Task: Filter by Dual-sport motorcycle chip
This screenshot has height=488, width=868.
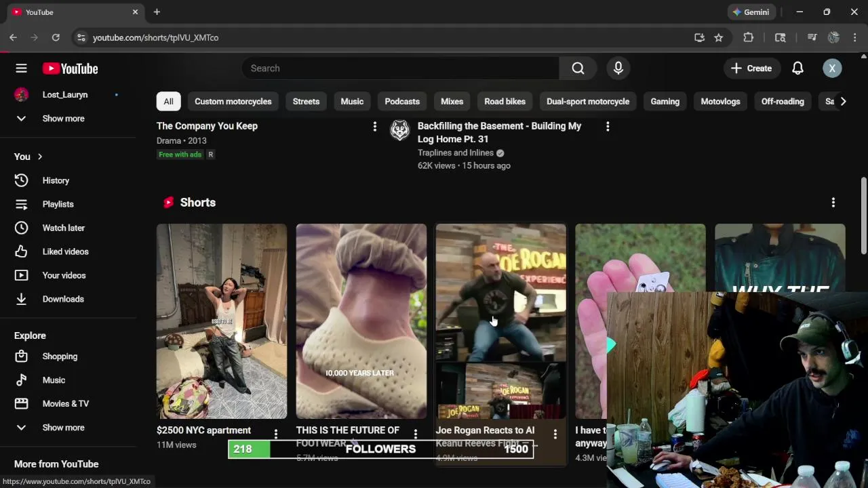Action: (x=588, y=102)
